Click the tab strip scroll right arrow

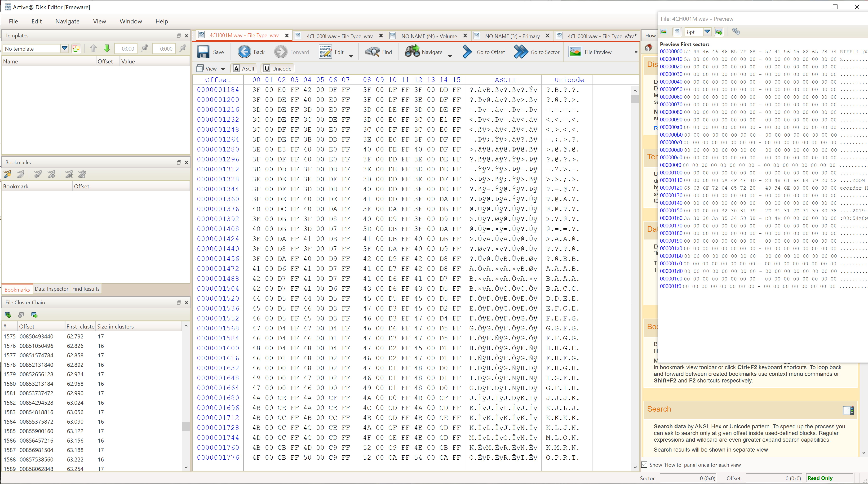coord(636,35)
